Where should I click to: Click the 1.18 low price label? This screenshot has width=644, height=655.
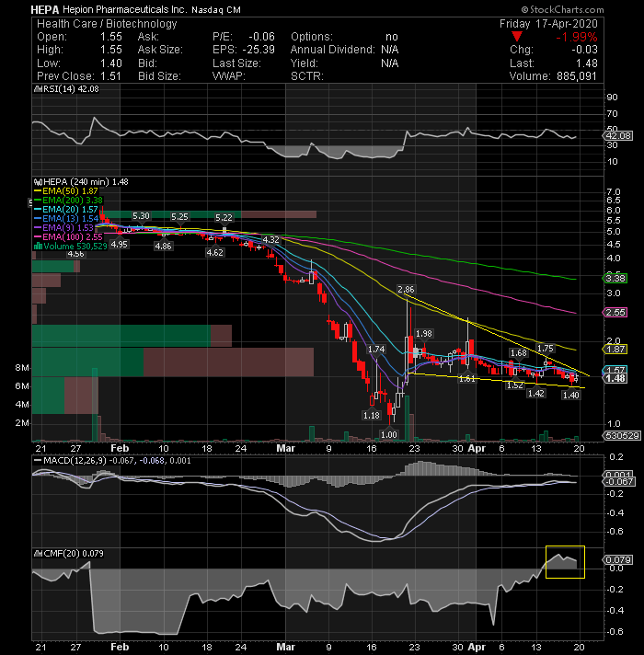[372, 415]
